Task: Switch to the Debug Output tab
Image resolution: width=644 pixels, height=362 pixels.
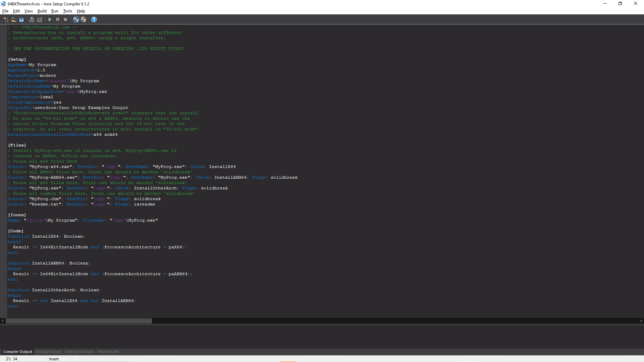Action: pos(49,352)
